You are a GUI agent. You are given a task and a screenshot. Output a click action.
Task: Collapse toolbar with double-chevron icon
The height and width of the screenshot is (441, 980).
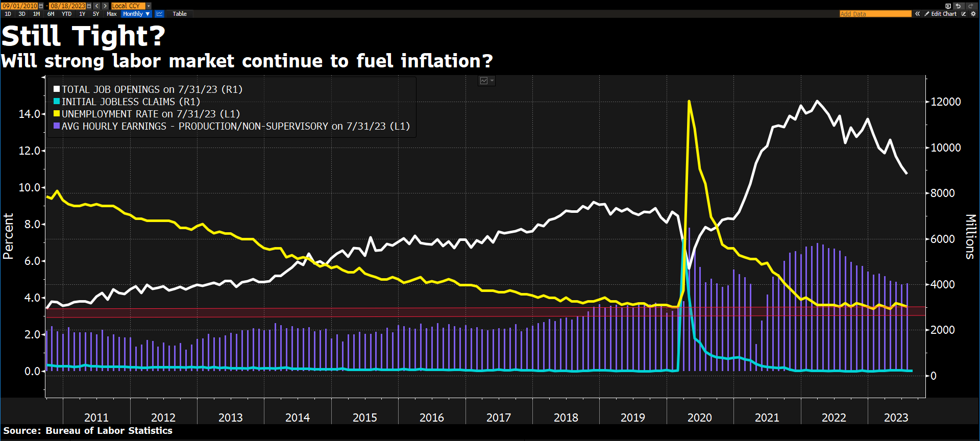(918, 14)
